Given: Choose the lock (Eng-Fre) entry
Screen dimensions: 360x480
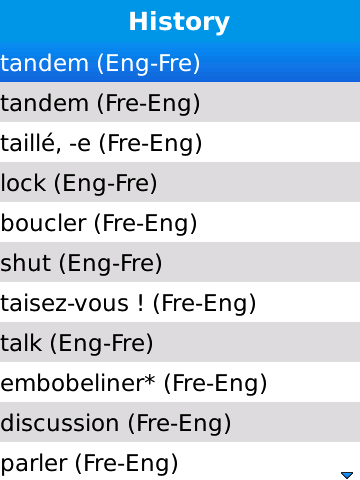Looking at the screenshot, I should click(x=180, y=182).
